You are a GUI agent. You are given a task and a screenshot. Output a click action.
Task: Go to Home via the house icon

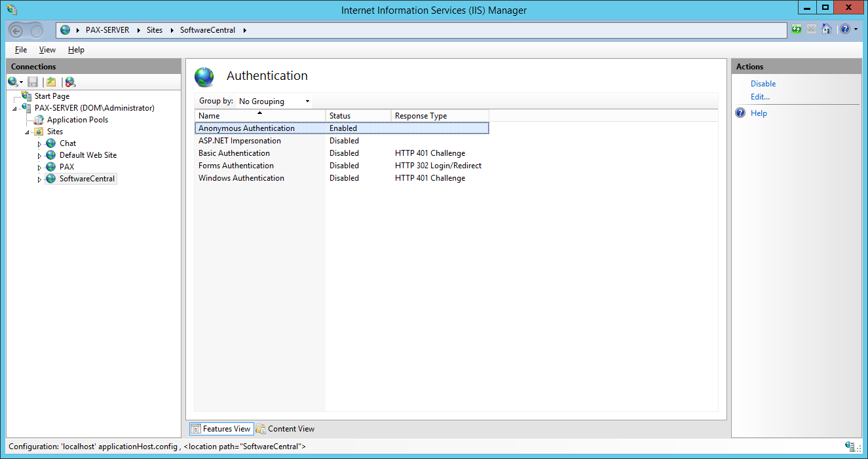827,29
